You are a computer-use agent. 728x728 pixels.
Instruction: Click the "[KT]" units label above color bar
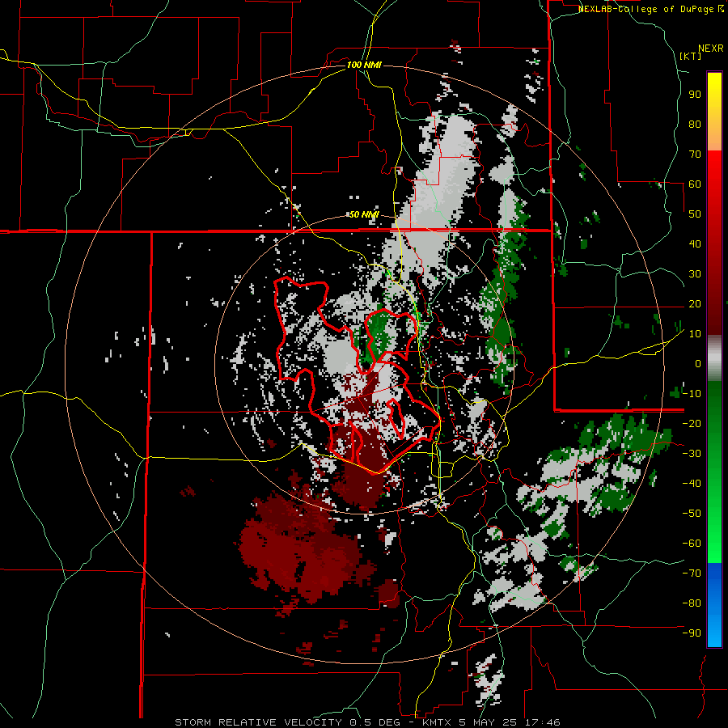coord(691,56)
